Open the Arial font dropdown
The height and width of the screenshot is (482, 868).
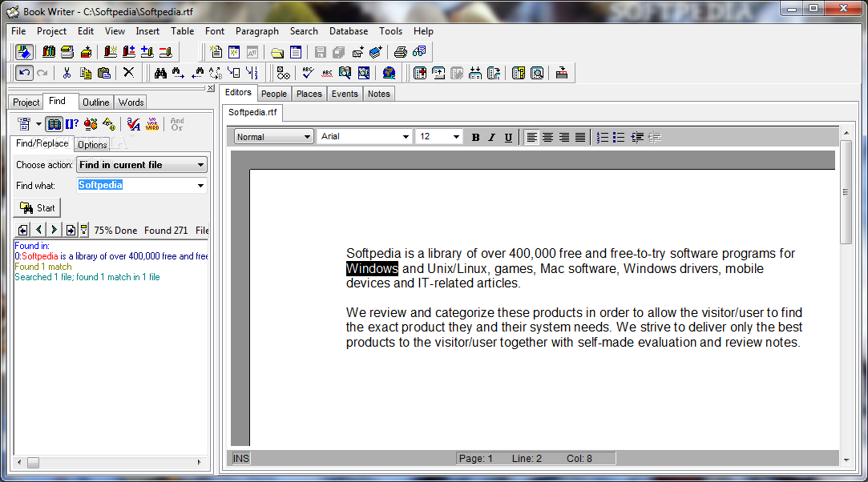(406, 137)
